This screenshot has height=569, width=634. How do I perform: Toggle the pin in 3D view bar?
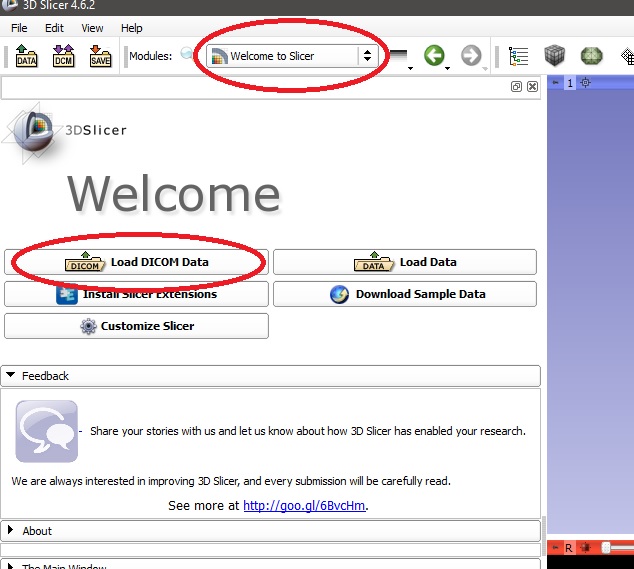pyautogui.click(x=556, y=84)
